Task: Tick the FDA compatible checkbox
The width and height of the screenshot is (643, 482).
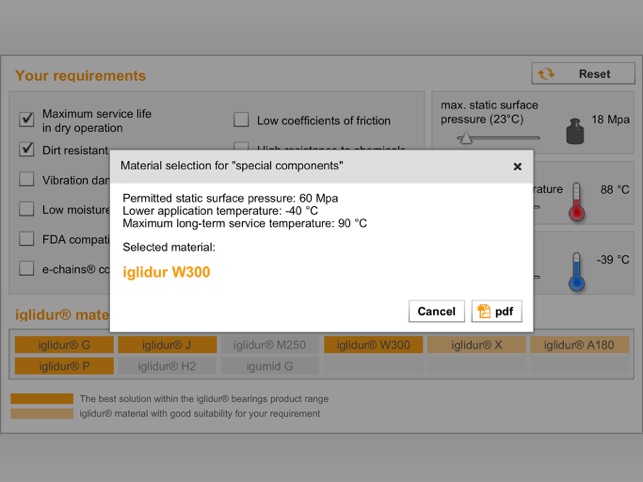Action: tap(27, 240)
